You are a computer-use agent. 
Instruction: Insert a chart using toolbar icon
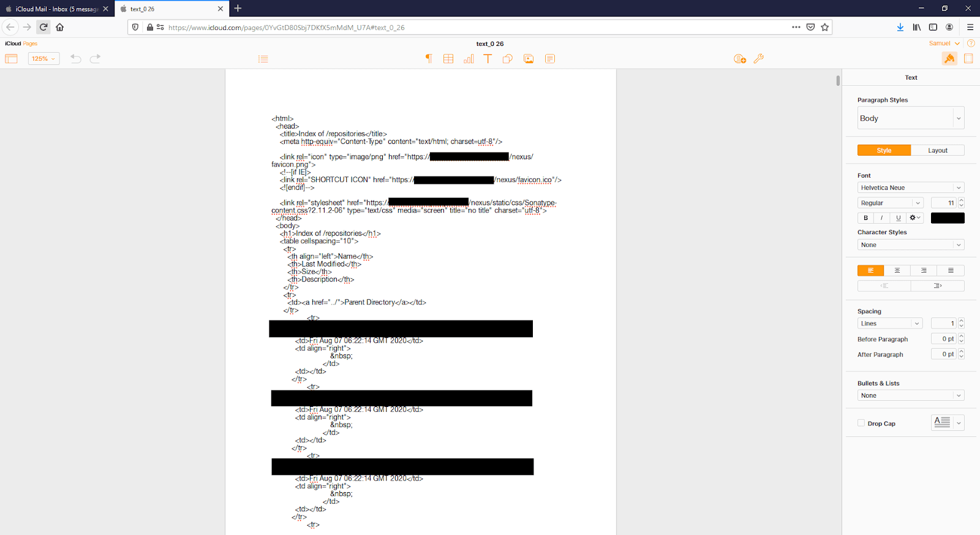(469, 59)
